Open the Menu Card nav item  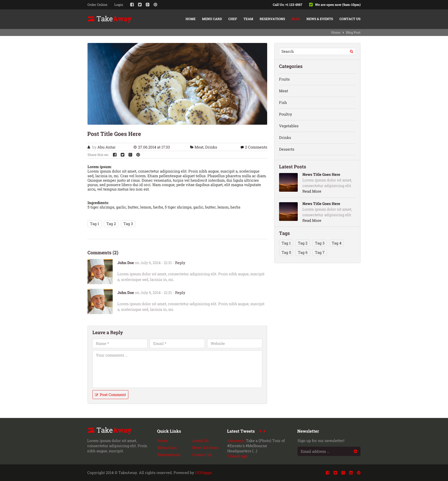[x=212, y=19]
